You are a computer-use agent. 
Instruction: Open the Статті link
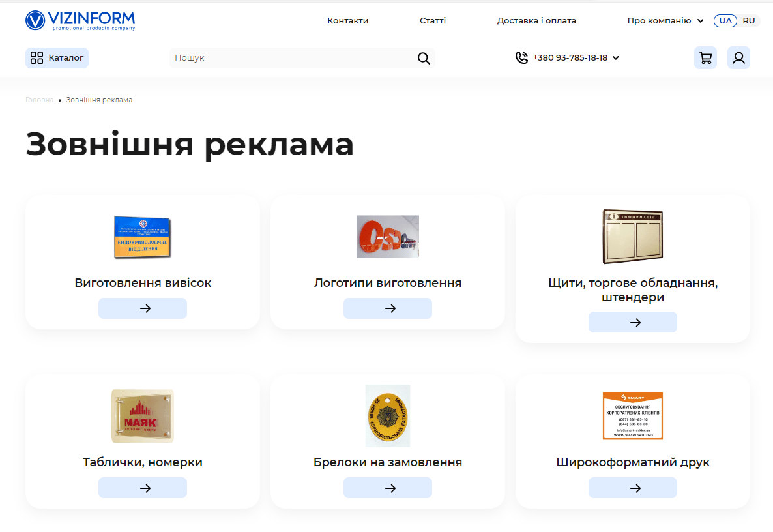pyautogui.click(x=433, y=21)
